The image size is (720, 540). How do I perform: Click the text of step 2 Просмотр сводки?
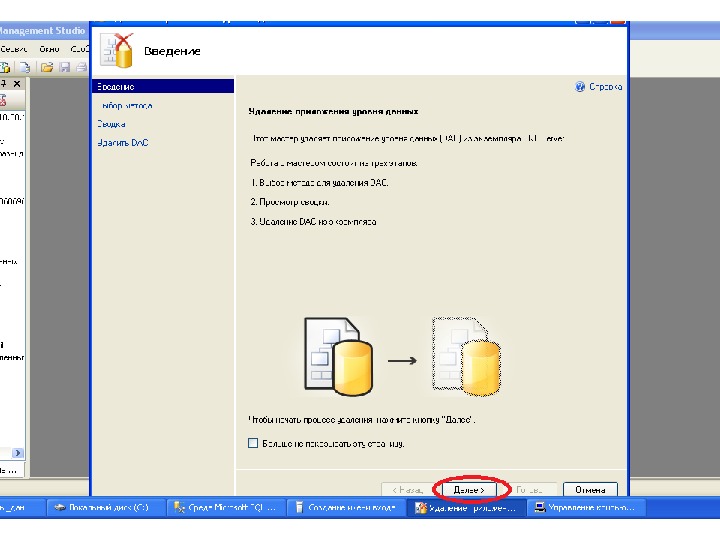(290, 202)
